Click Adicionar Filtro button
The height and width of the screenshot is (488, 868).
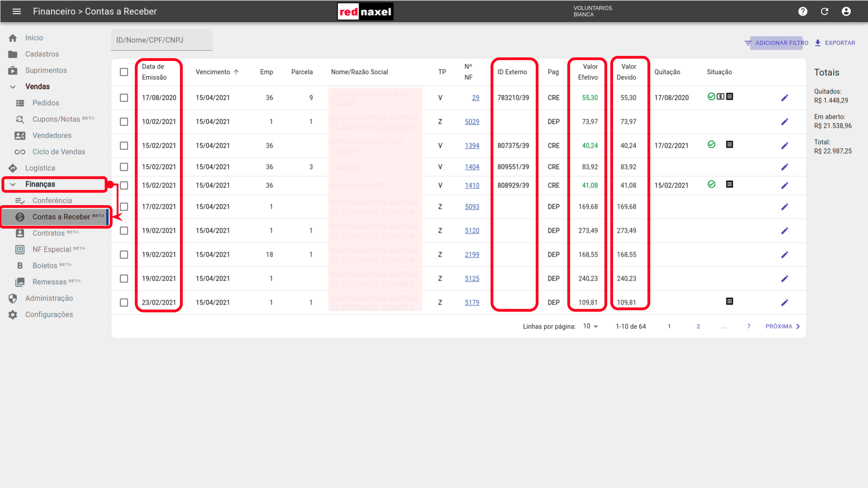tap(776, 43)
